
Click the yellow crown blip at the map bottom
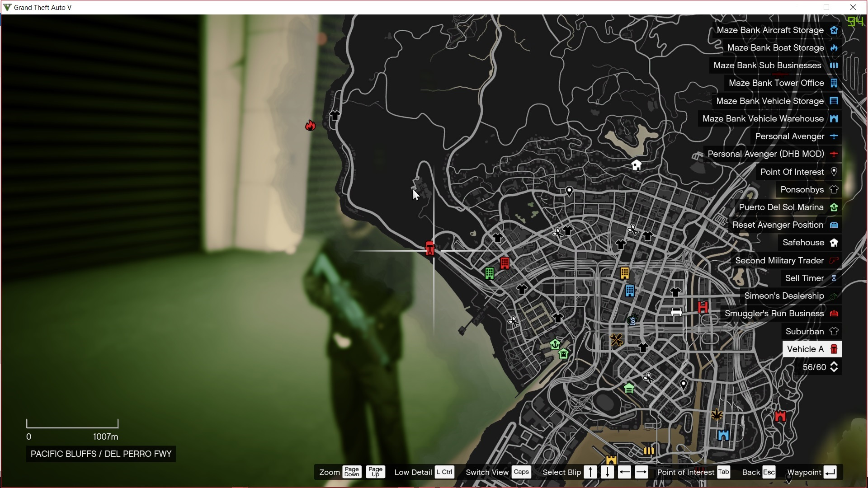click(x=611, y=460)
